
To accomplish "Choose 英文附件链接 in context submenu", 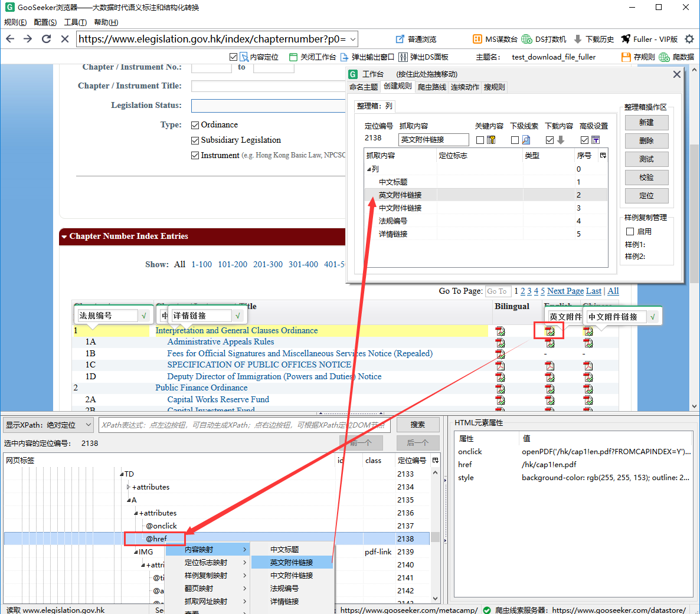I will click(292, 563).
